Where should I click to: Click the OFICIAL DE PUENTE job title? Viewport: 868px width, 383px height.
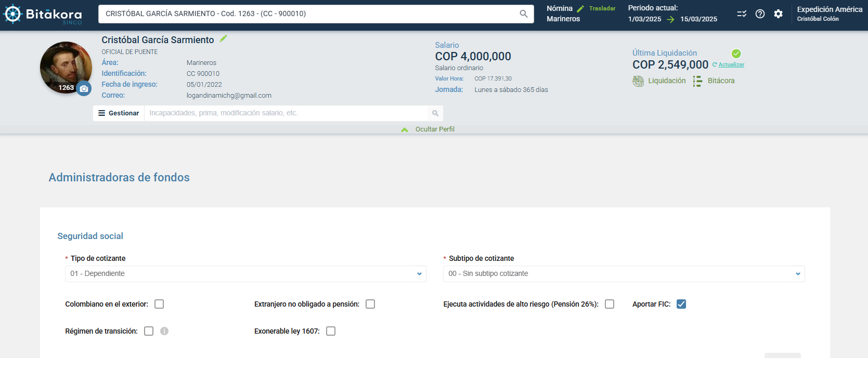tap(129, 52)
